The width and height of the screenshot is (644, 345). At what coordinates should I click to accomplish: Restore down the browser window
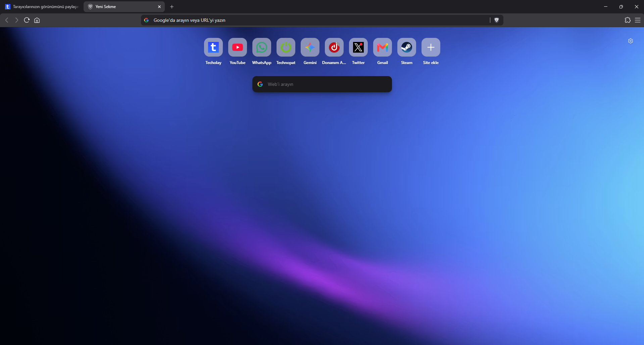621,7
